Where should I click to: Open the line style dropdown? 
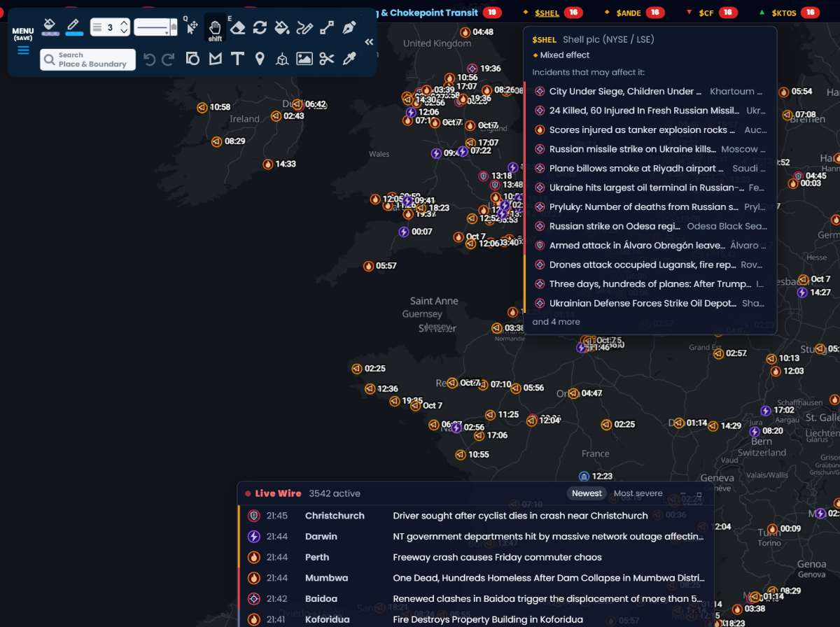(155, 27)
